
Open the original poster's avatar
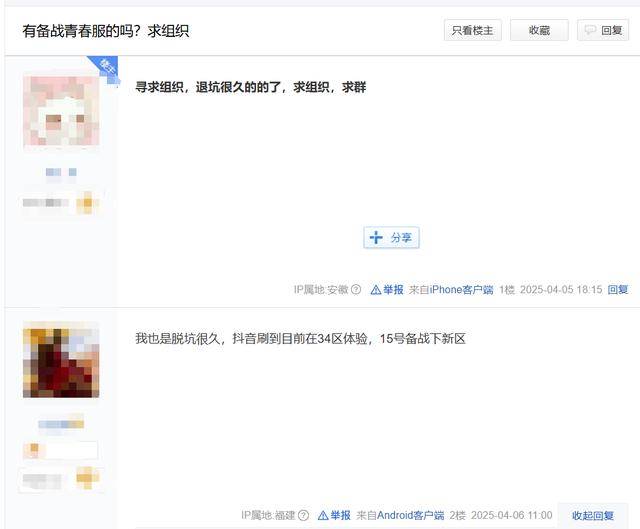tap(61, 111)
